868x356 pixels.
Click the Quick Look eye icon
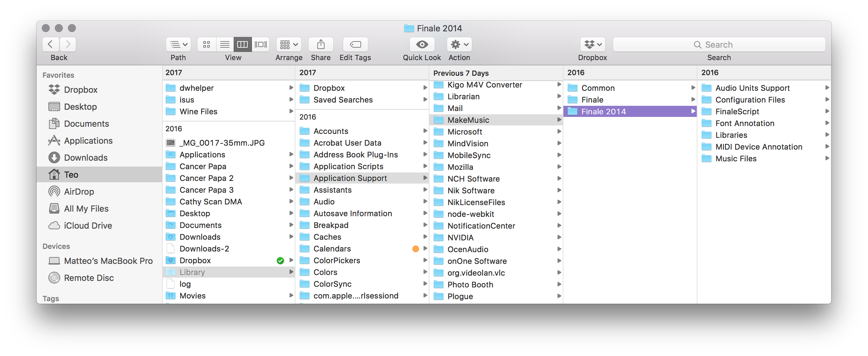[422, 44]
